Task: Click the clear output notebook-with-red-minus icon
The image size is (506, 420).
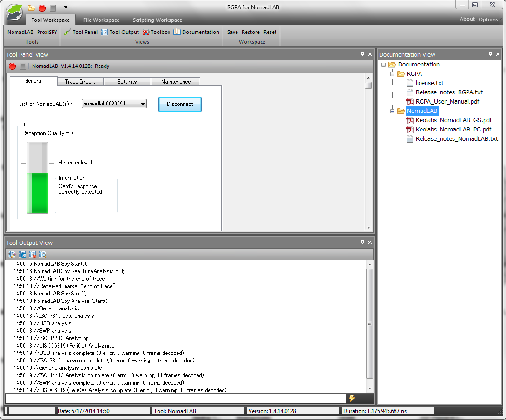Action: click(x=33, y=254)
